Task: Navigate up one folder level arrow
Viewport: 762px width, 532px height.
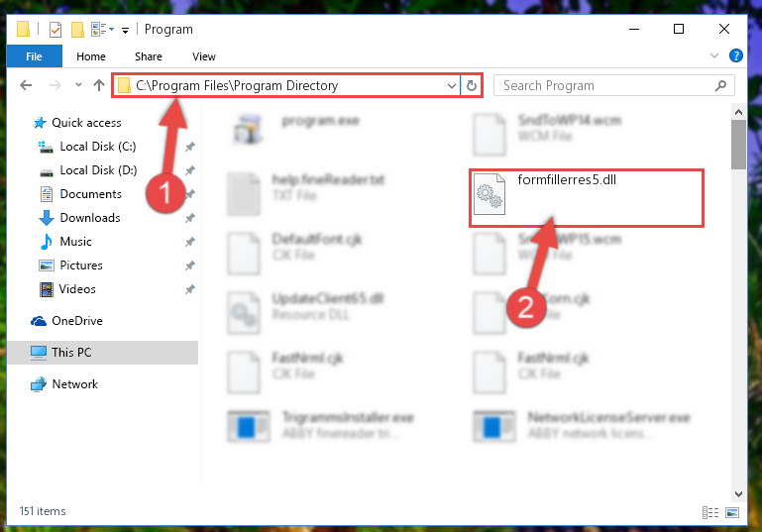Action: click(x=99, y=86)
